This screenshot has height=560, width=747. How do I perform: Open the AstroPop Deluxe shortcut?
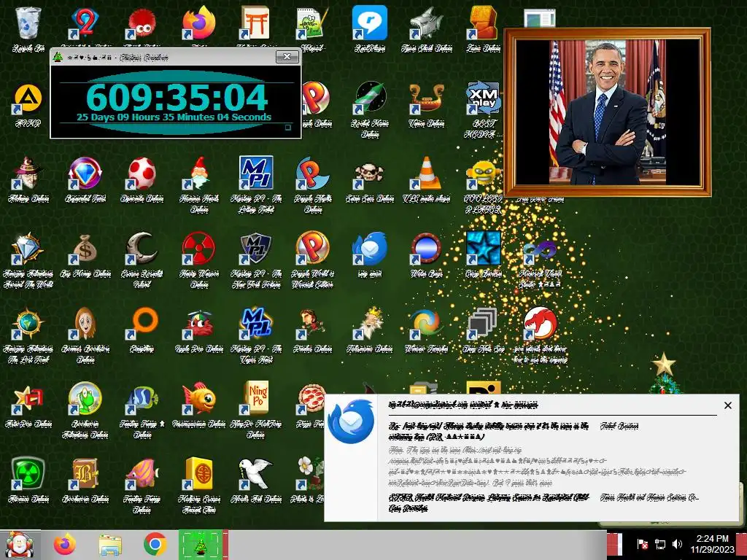tap(28, 399)
